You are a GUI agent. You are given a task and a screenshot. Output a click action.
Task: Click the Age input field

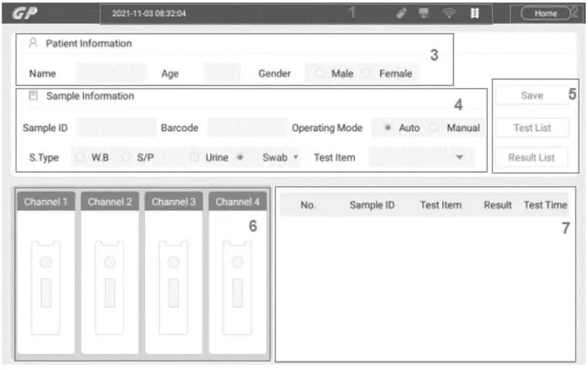[x=221, y=73]
